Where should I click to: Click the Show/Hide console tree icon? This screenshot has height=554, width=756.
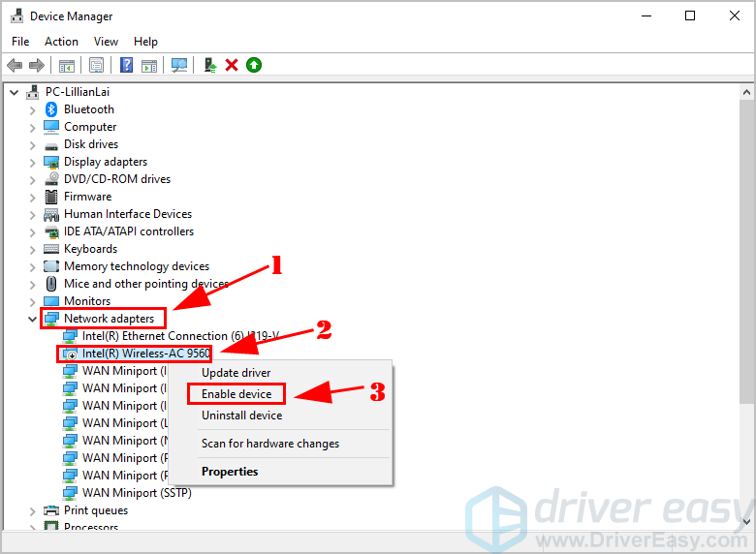pos(67,65)
